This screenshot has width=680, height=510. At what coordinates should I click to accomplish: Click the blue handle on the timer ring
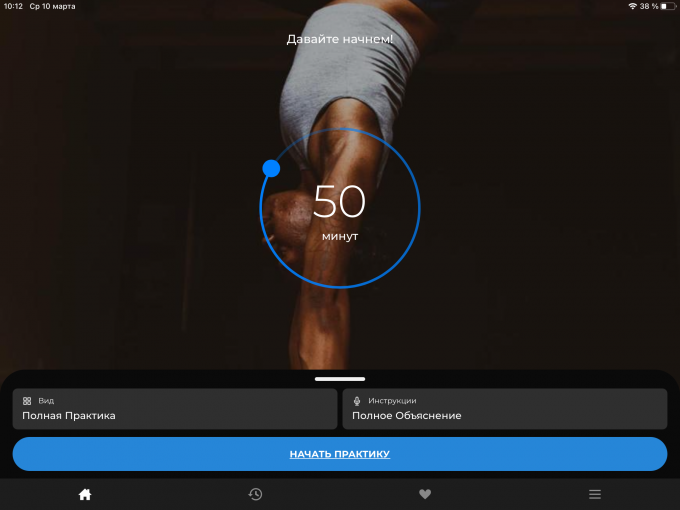(271, 168)
